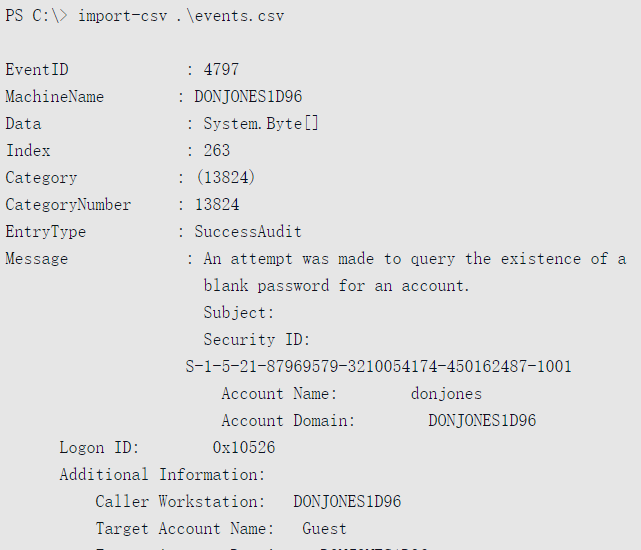Click the Message field label

pos(37,259)
